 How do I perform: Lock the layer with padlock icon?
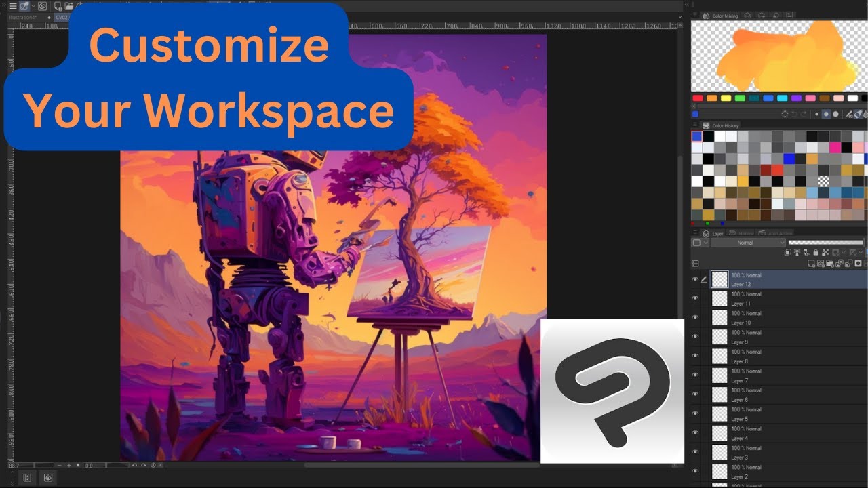click(816, 252)
